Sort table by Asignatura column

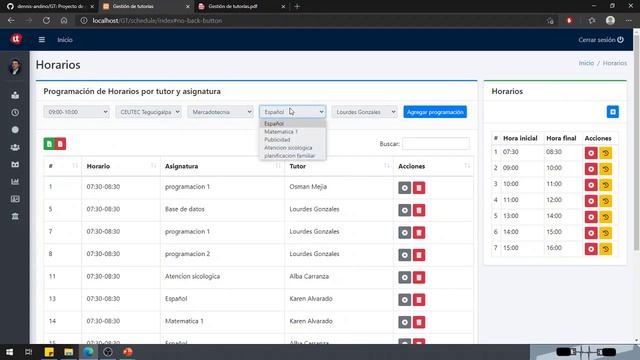[x=222, y=166]
